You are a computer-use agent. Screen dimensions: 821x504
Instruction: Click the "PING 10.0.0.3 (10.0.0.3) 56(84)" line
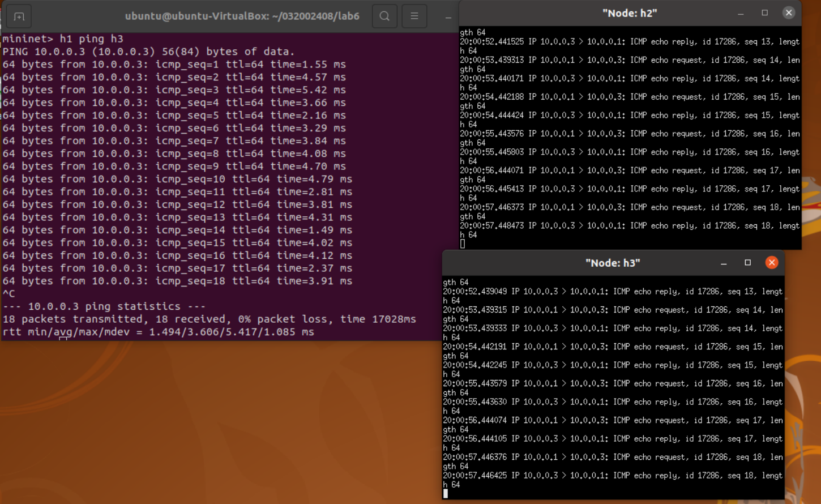click(148, 52)
